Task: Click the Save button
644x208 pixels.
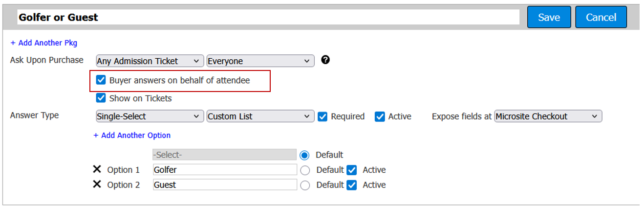Action: 549,17
